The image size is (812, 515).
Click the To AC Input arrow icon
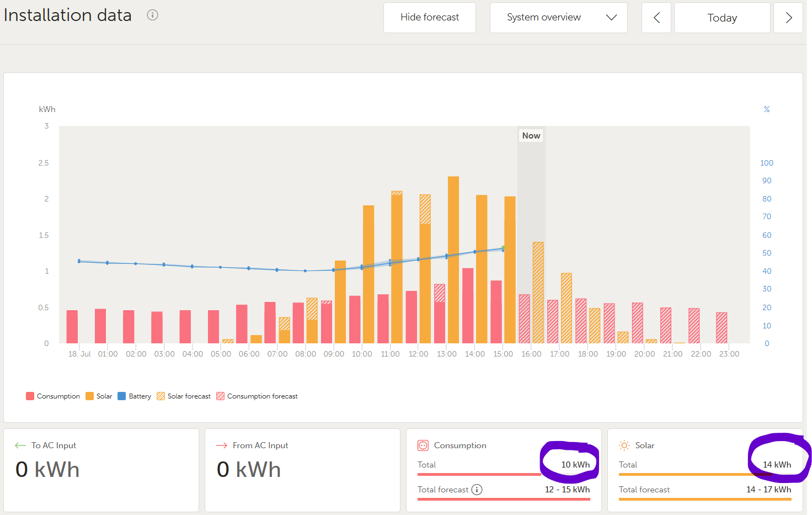pyautogui.click(x=20, y=445)
